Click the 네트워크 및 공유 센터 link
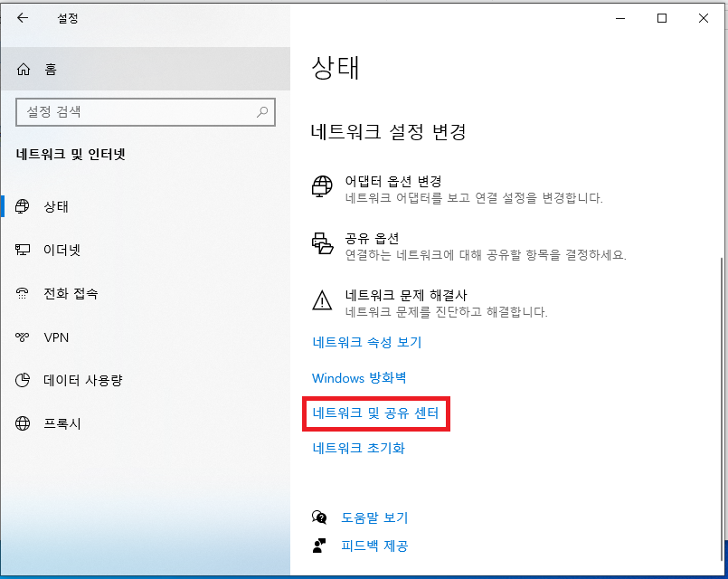This screenshot has height=579, width=728. point(375,413)
